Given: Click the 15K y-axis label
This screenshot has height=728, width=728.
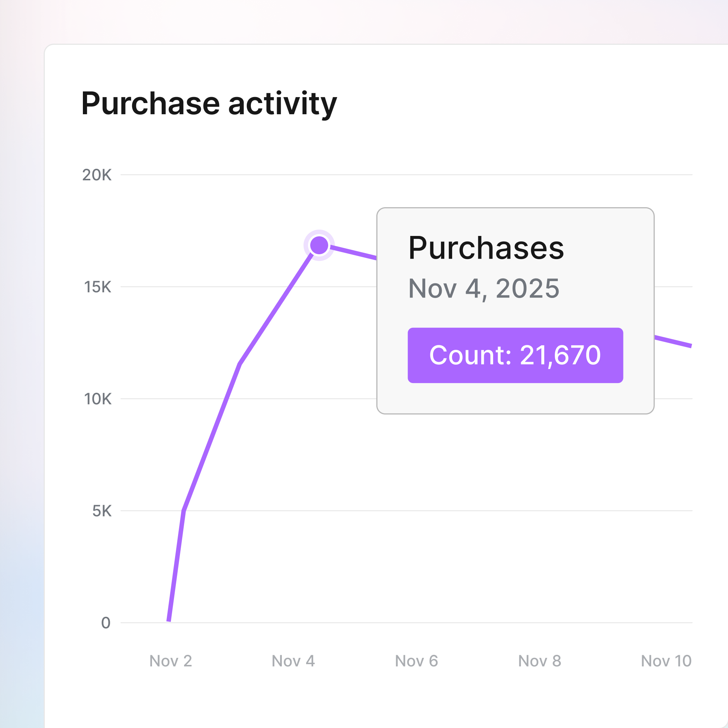Looking at the screenshot, I should coord(97,287).
